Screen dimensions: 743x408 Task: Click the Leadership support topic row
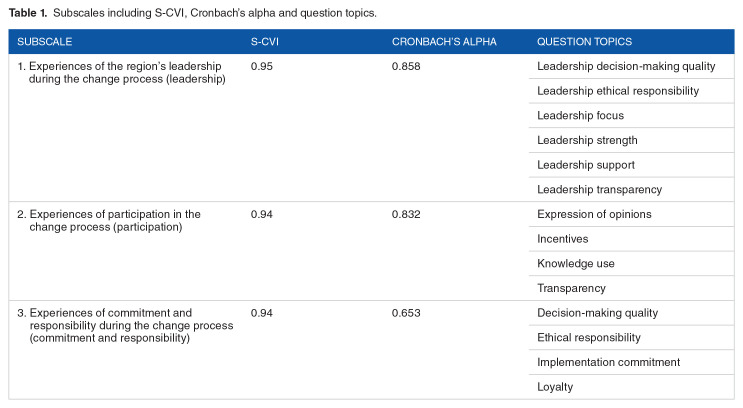tap(586, 165)
